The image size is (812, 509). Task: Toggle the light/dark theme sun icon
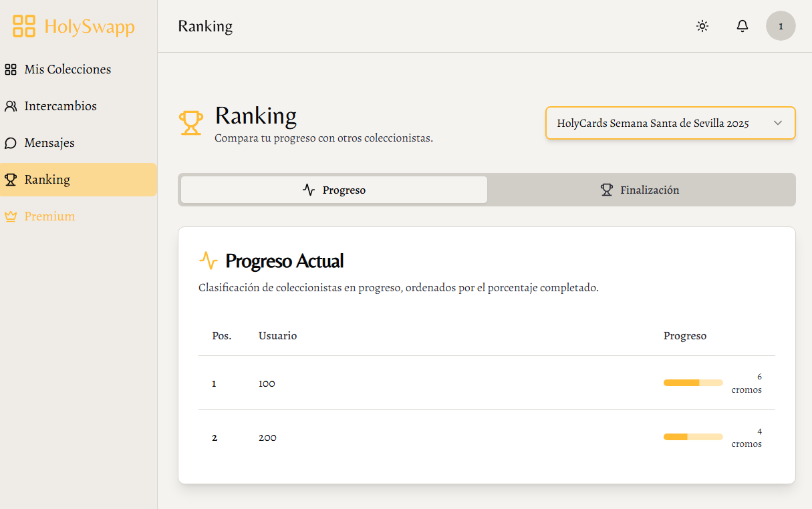pyautogui.click(x=702, y=26)
